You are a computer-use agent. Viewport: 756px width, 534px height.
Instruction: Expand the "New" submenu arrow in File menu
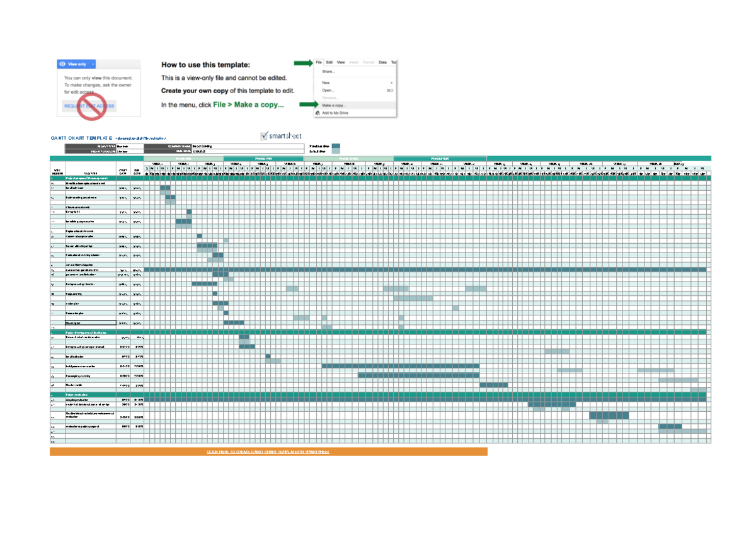[391, 81]
